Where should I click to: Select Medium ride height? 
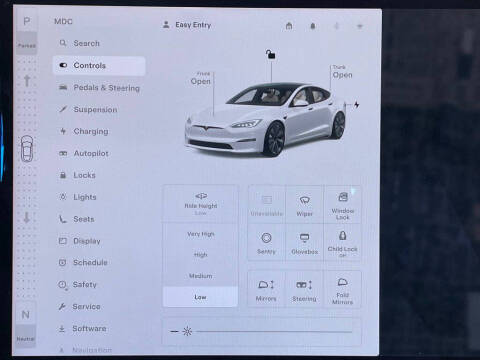[201, 276]
